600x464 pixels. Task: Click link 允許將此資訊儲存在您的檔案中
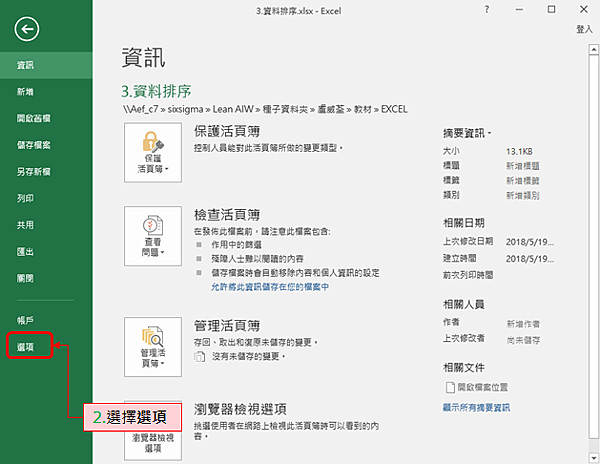pyautogui.click(x=270, y=287)
